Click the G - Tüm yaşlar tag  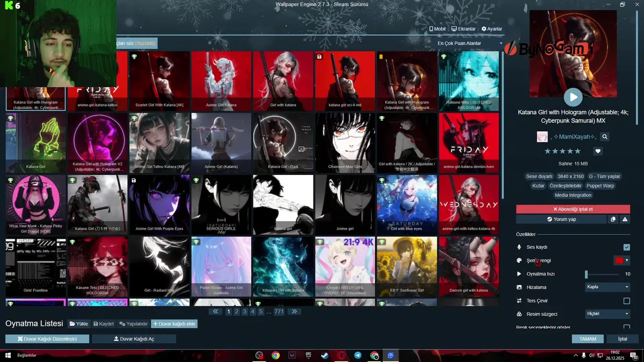click(x=604, y=176)
